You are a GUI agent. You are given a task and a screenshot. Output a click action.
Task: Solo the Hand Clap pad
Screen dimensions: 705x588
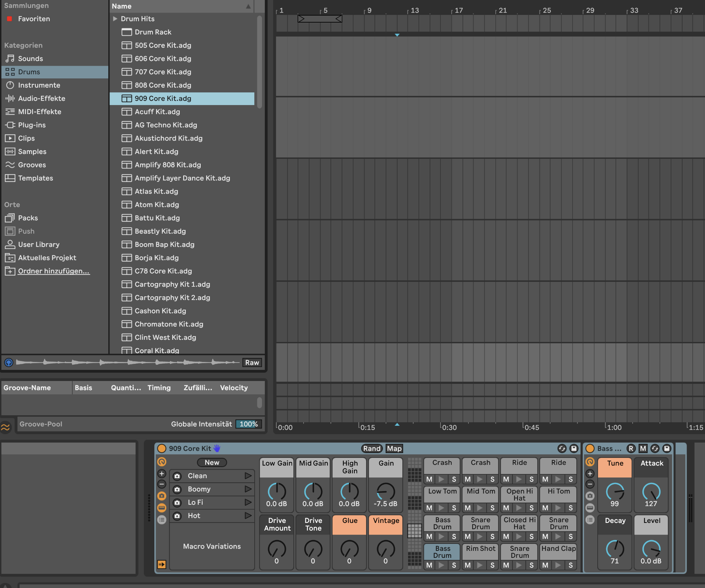pyautogui.click(x=570, y=565)
